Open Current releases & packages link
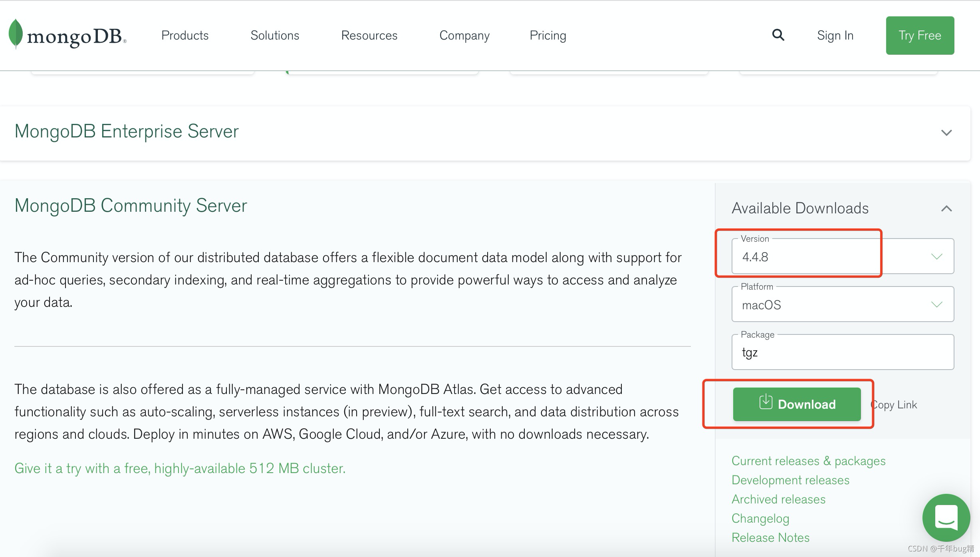The width and height of the screenshot is (980, 557). (x=808, y=461)
